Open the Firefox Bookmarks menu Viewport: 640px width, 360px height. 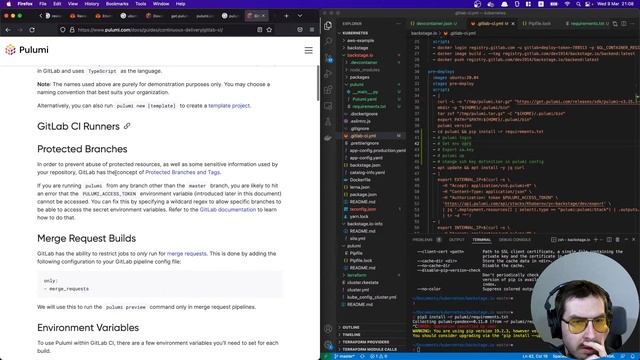[x=117, y=4]
